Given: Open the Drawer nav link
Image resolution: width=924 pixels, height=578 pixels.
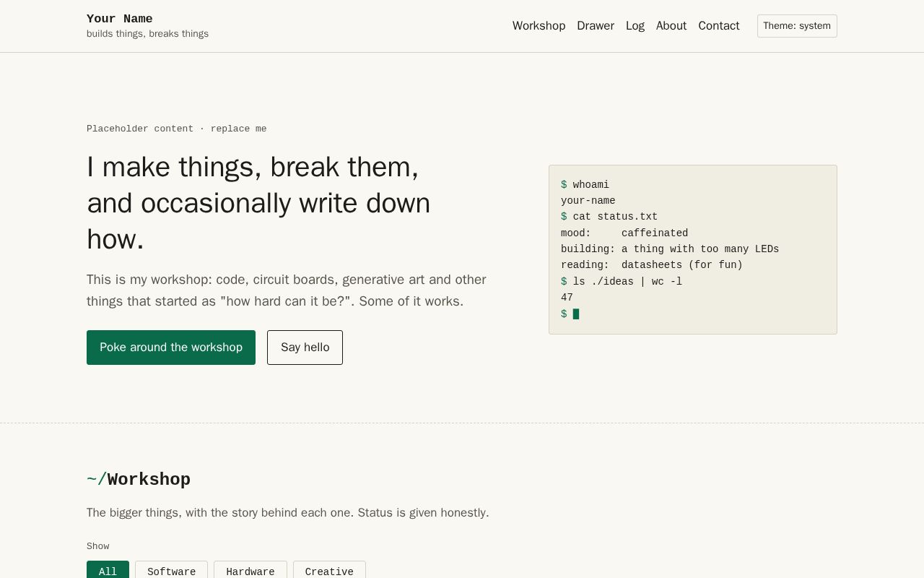Looking at the screenshot, I should (x=596, y=26).
